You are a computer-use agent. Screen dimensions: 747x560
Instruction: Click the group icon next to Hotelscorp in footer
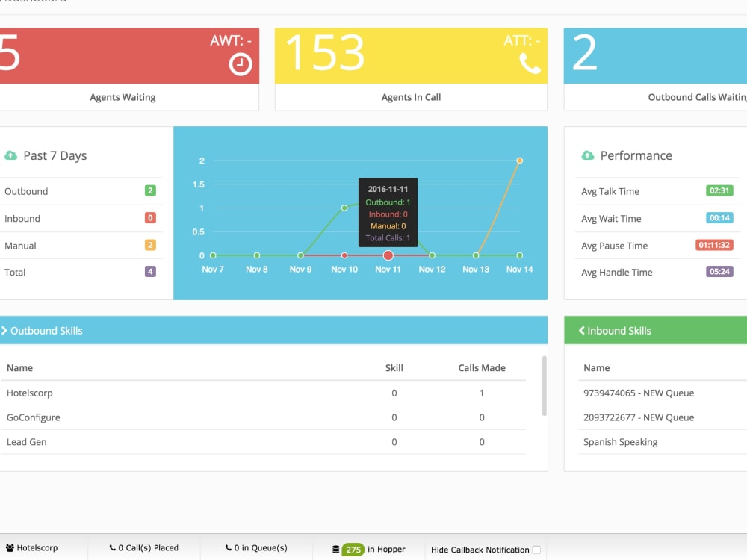coord(10,547)
